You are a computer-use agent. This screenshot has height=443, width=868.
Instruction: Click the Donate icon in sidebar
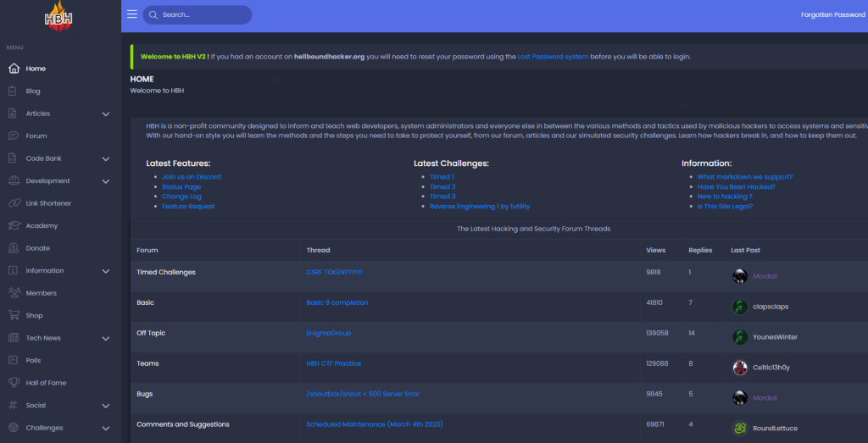click(x=13, y=248)
